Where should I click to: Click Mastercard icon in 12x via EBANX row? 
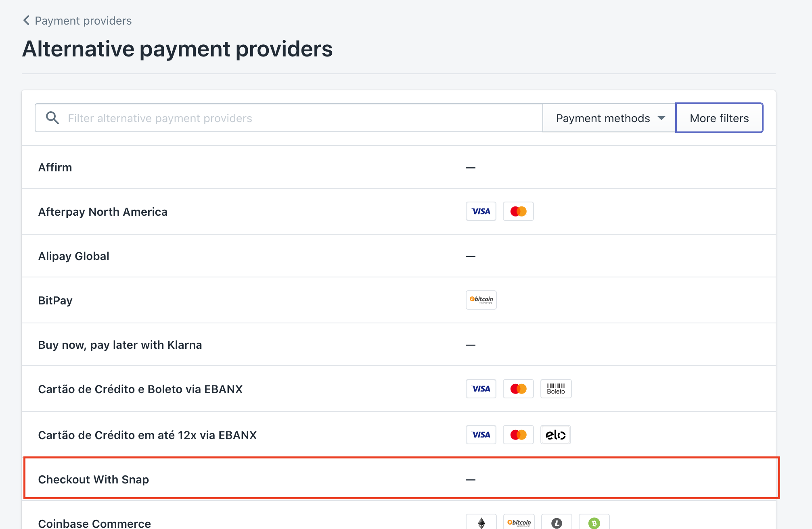[519, 435]
